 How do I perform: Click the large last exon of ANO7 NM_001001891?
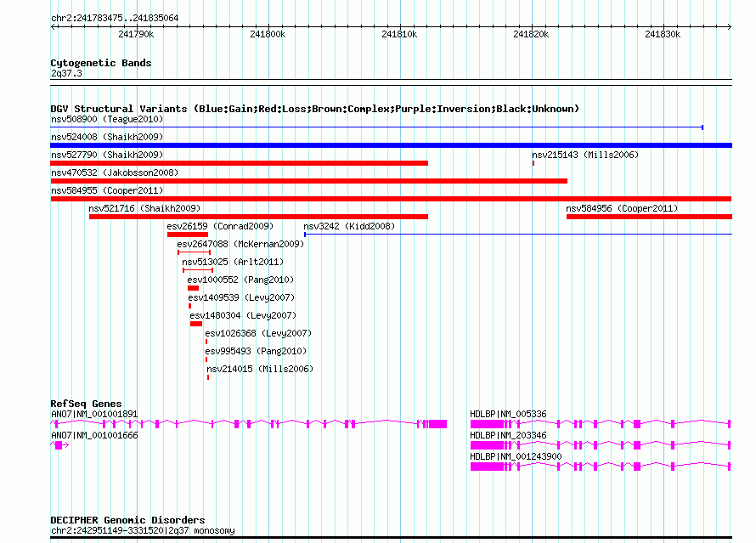pos(437,424)
